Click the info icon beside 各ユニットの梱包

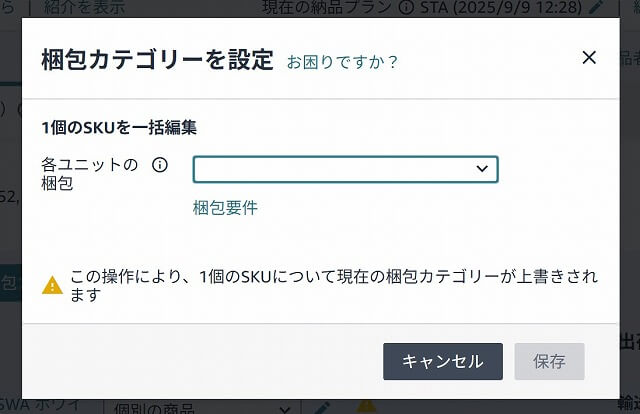click(160, 165)
